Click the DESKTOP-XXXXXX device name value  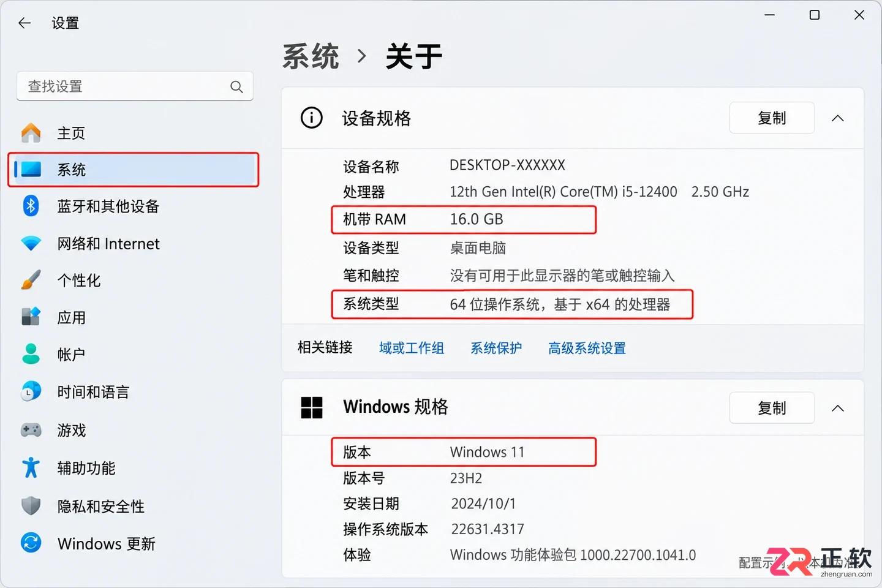(x=507, y=165)
